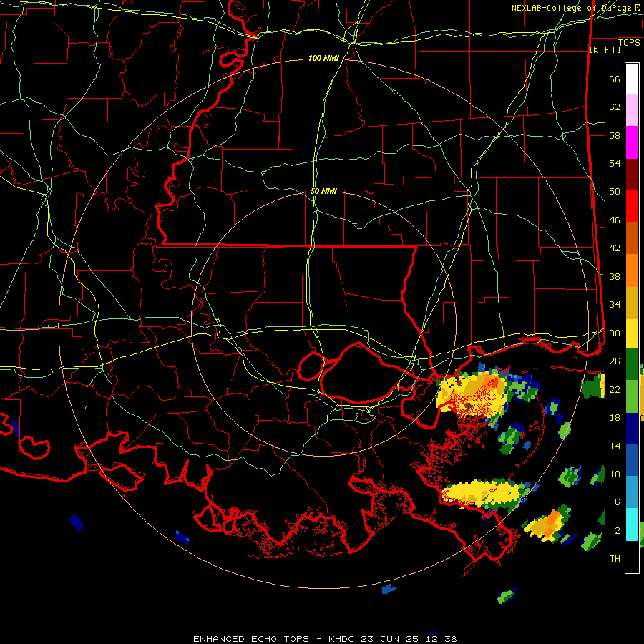Click the 26 legend value
This screenshot has height=644, width=644.
[615, 361]
